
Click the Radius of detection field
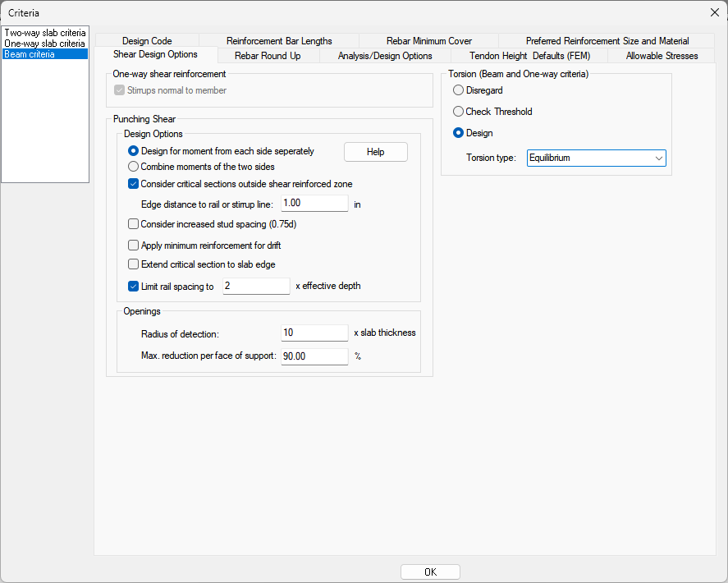point(314,333)
